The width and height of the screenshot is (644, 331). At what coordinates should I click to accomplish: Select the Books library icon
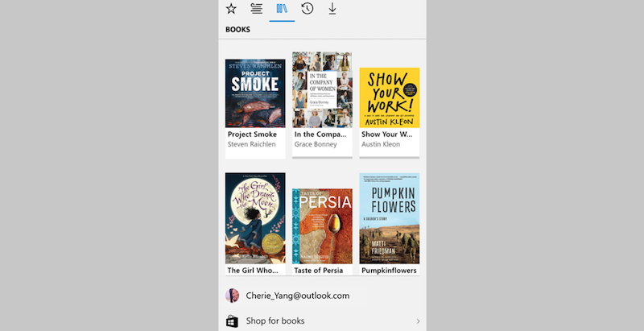(x=282, y=9)
